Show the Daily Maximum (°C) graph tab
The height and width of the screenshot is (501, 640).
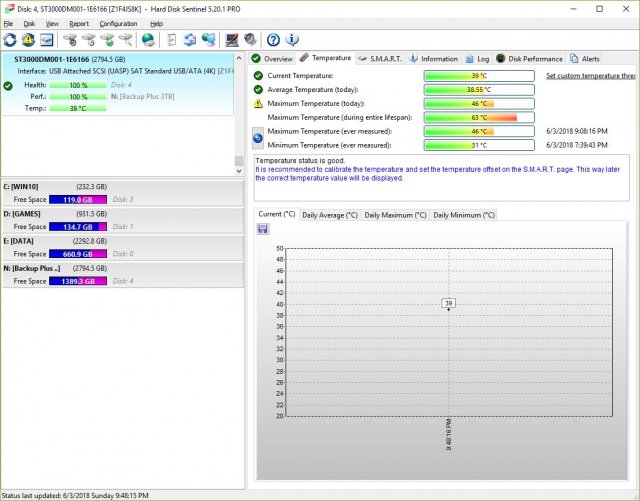[395, 215]
